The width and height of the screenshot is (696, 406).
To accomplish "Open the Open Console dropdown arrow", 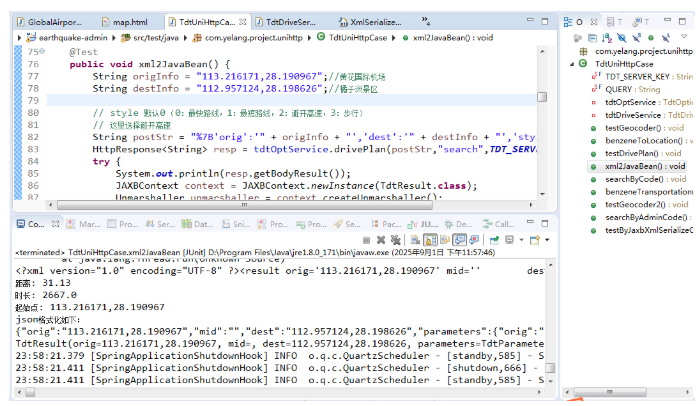I will click(547, 240).
